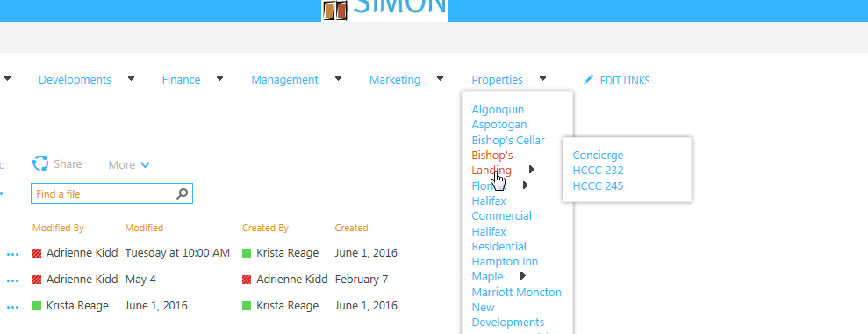This screenshot has width=868, height=334.
Task: Click the EDIT LINKS link
Action: (625, 81)
